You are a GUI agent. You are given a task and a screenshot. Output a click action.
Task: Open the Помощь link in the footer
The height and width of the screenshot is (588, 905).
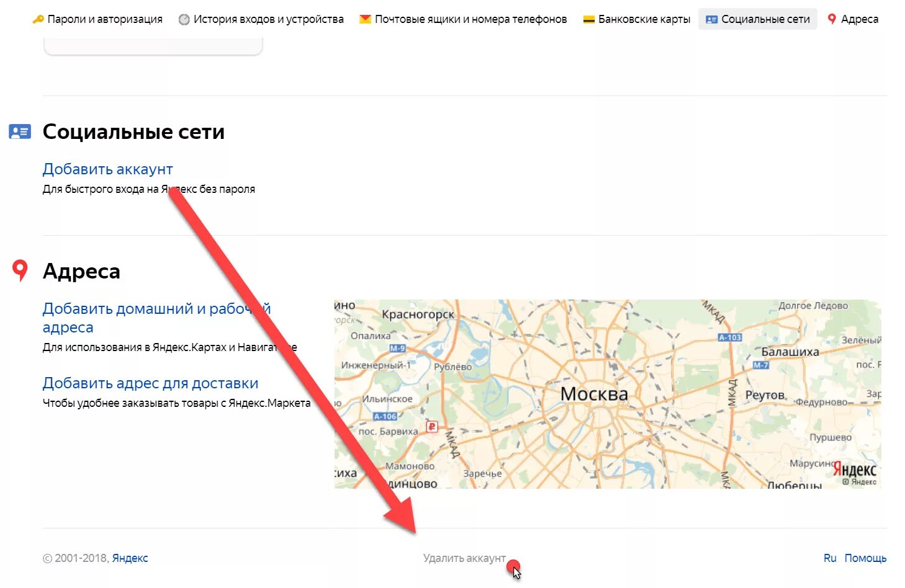[x=865, y=558]
